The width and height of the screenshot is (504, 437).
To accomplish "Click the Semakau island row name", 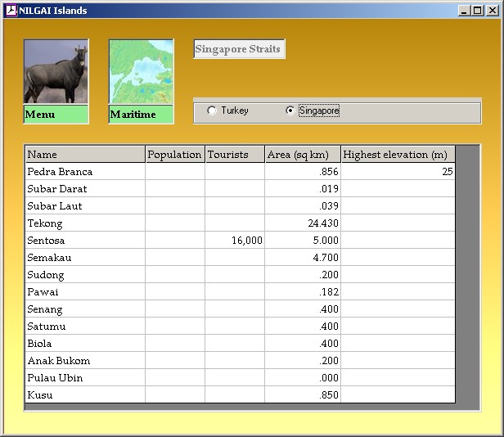I will point(85,258).
